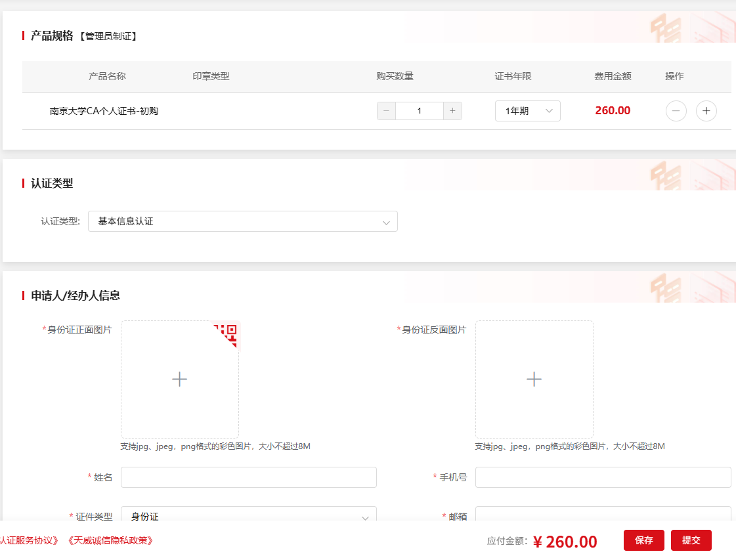
Task: Click the plus button in purchase quantity stepper
Action: [452, 111]
